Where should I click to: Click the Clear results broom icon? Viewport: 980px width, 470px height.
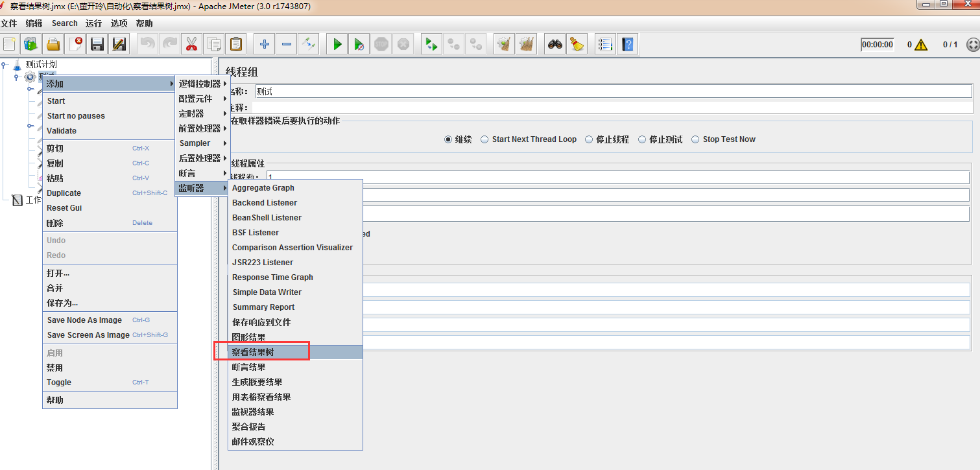(504, 44)
